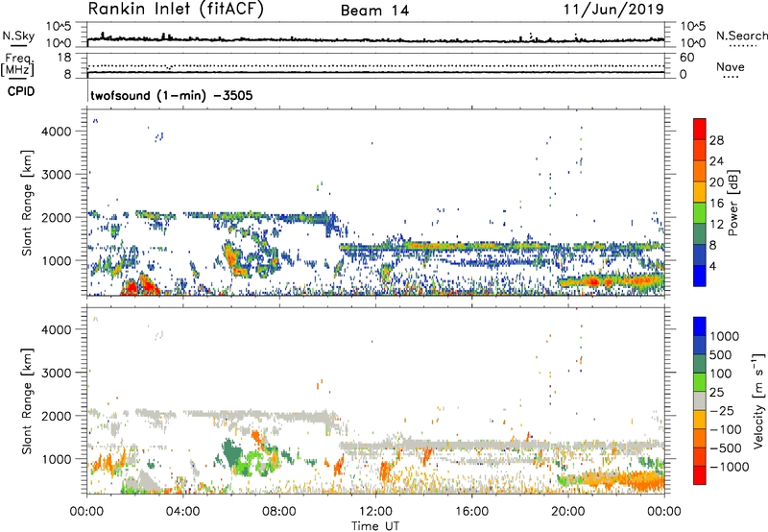Click the 'twofsound (1-min) -3505' text
This screenshot has width=768, height=532.
172,95
